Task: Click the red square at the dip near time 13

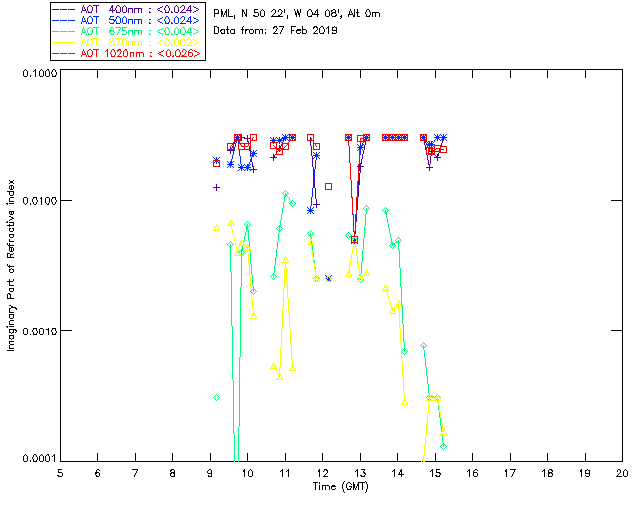Action: point(355,240)
